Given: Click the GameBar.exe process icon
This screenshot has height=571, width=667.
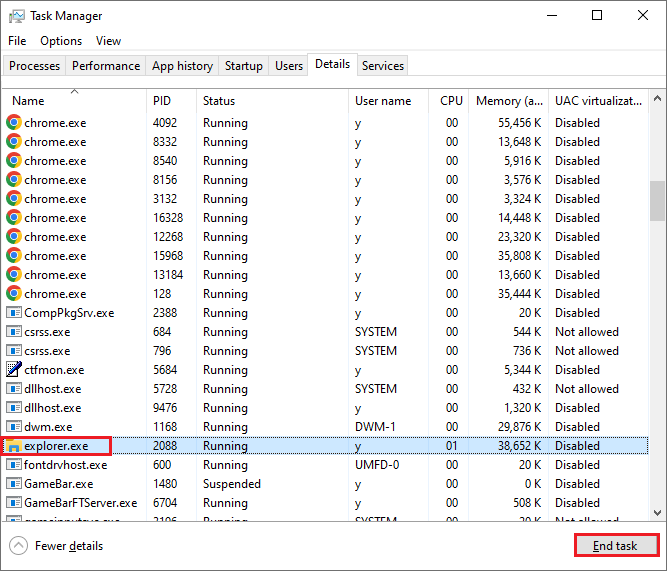Looking at the screenshot, I should pos(14,484).
